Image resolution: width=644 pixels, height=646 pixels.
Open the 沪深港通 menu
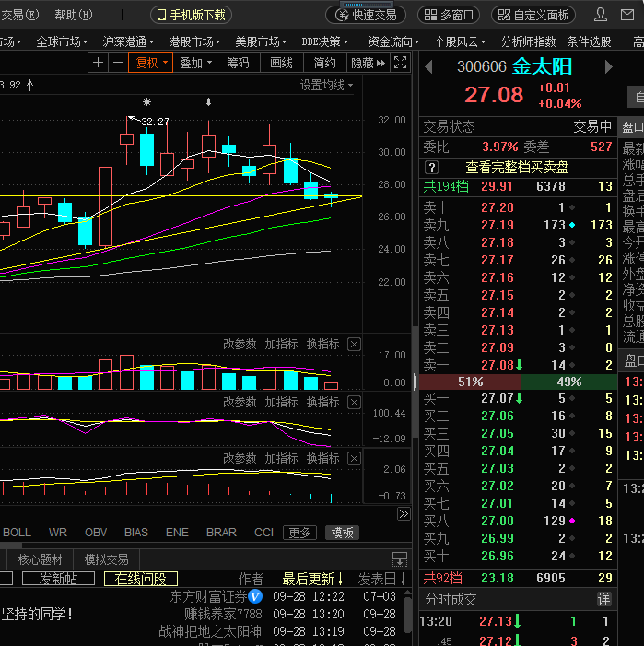(128, 41)
